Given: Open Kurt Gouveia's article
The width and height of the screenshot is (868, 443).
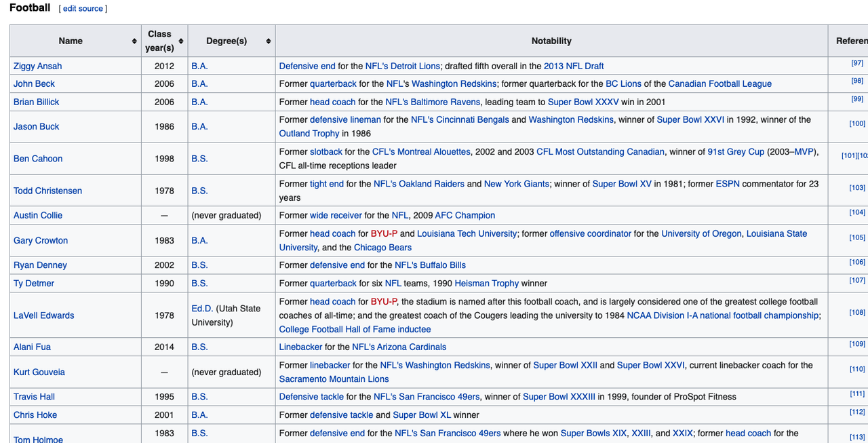Looking at the screenshot, I should point(40,372).
